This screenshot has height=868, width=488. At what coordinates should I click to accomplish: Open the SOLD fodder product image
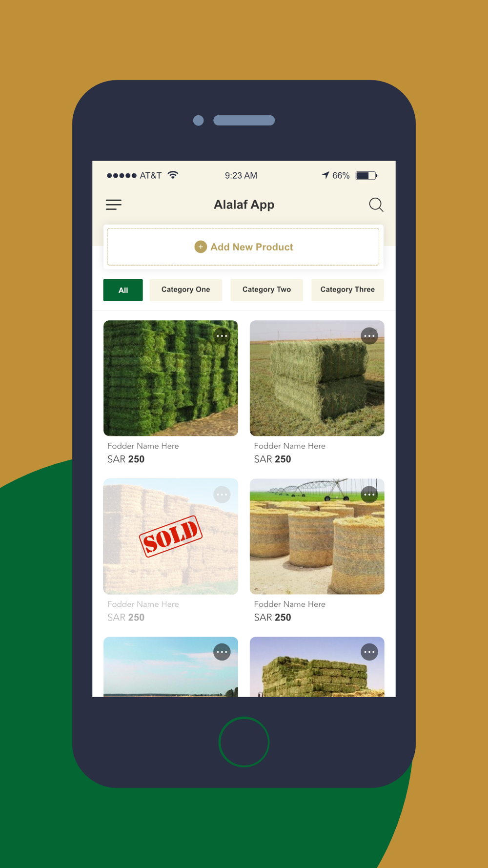[171, 537]
